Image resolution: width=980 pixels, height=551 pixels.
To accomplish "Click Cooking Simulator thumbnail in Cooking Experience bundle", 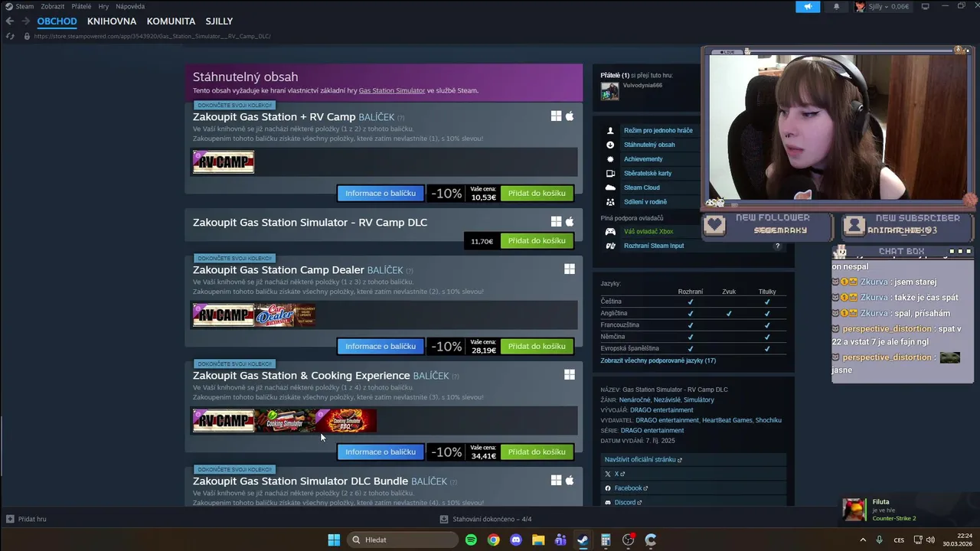I will 285,421.
